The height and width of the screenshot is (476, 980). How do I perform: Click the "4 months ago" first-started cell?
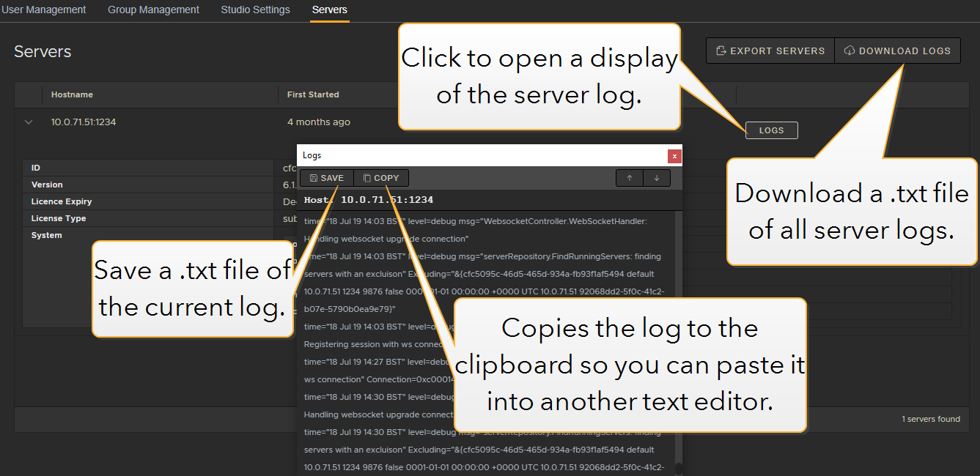pyautogui.click(x=319, y=122)
